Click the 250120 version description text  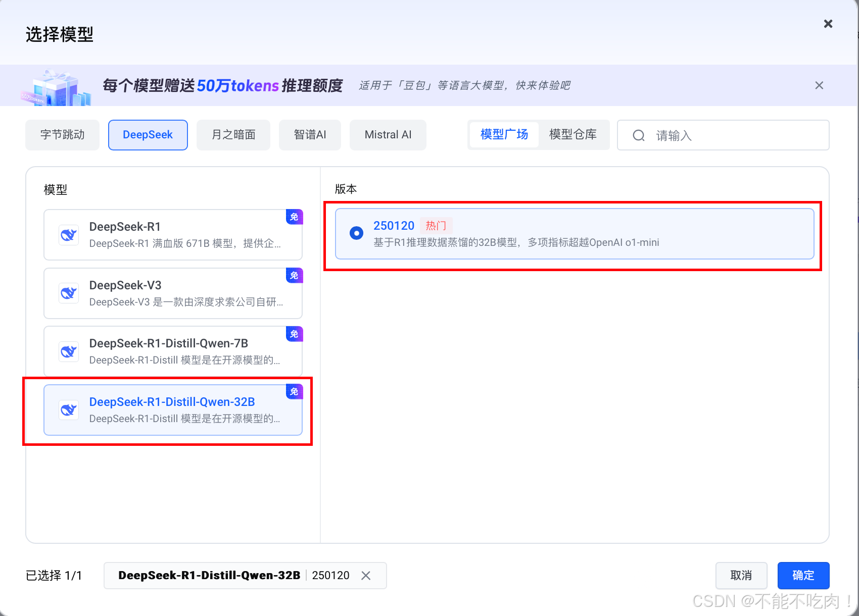pyautogui.click(x=516, y=243)
